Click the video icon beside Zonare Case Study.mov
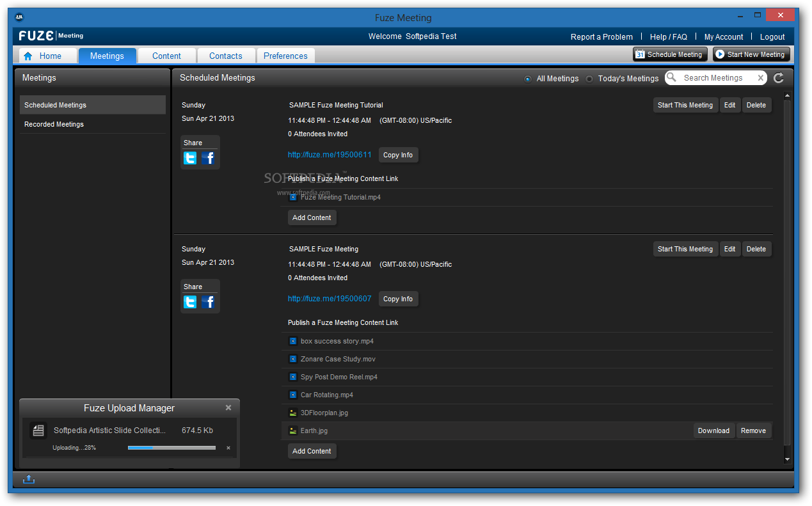The image size is (812, 506). pos(293,359)
